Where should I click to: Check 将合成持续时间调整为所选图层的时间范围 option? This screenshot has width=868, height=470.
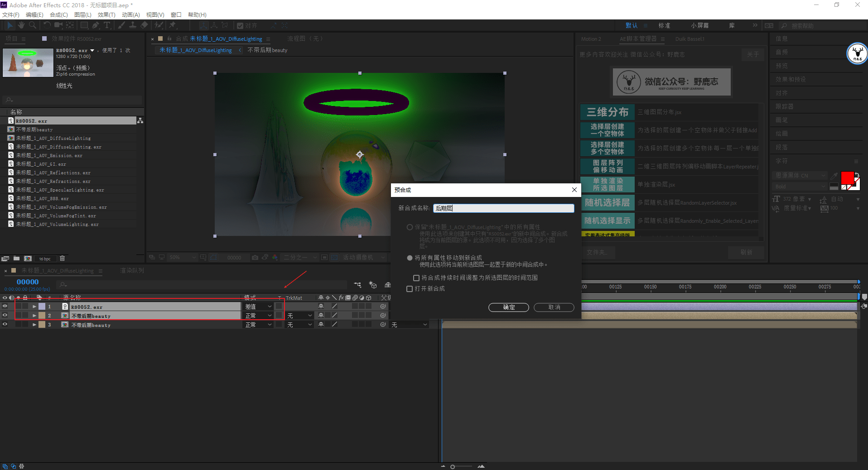(x=416, y=278)
